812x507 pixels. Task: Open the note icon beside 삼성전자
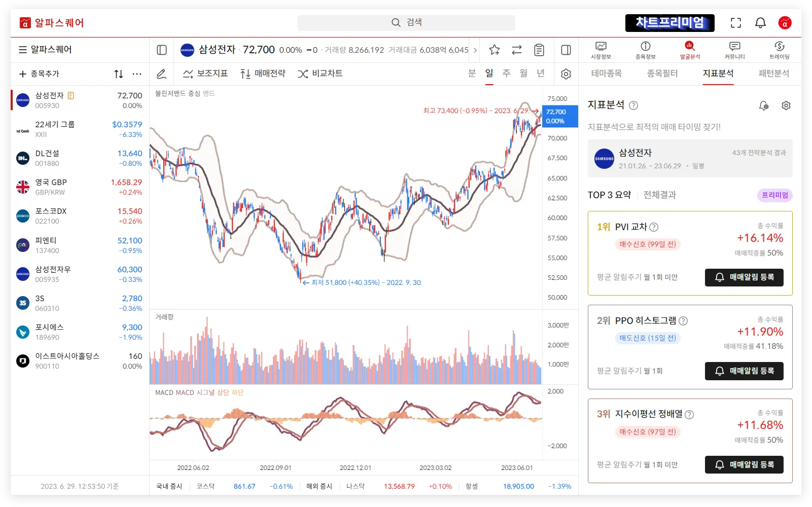(x=71, y=95)
